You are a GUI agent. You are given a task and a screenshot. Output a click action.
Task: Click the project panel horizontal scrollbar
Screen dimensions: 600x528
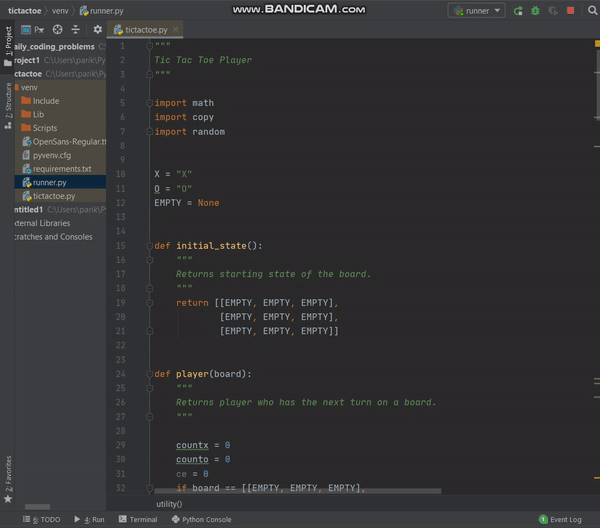[37, 507]
